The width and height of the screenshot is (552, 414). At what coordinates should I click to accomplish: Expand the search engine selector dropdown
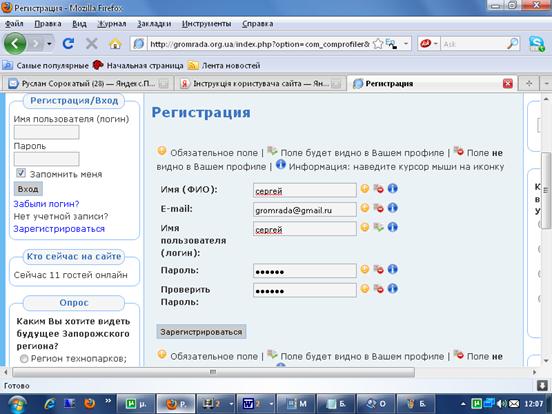pyautogui.click(x=436, y=44)
